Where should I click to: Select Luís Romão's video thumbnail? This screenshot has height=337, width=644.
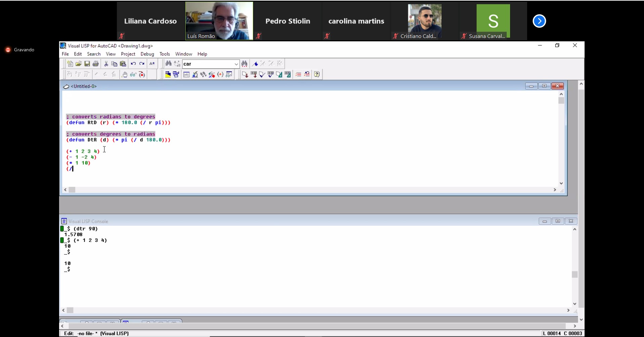coord(219,21)
